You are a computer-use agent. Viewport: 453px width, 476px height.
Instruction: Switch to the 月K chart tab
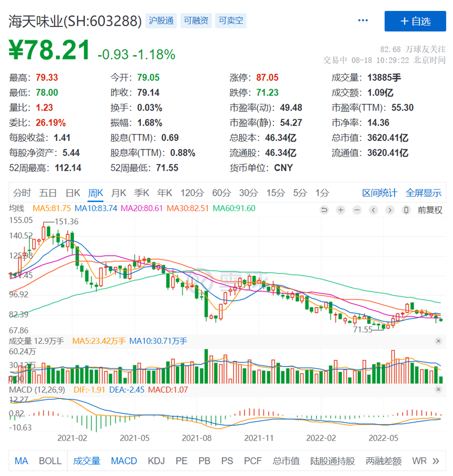pos(118,193)
